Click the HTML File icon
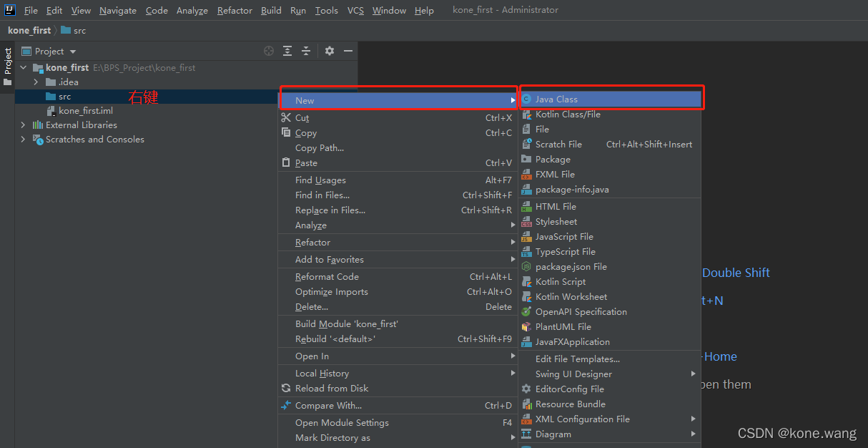 527,207
